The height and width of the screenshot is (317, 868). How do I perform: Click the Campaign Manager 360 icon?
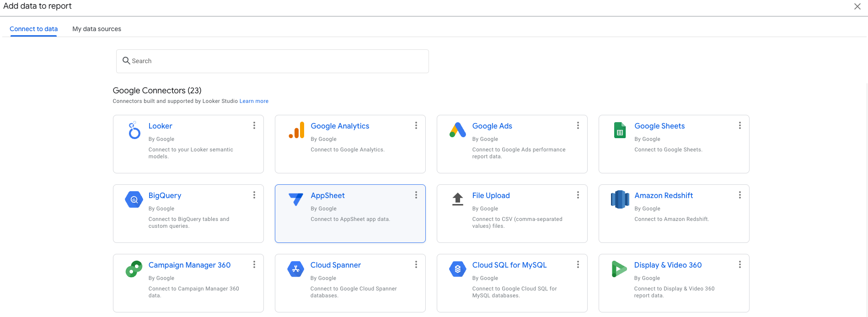(134, 269)
